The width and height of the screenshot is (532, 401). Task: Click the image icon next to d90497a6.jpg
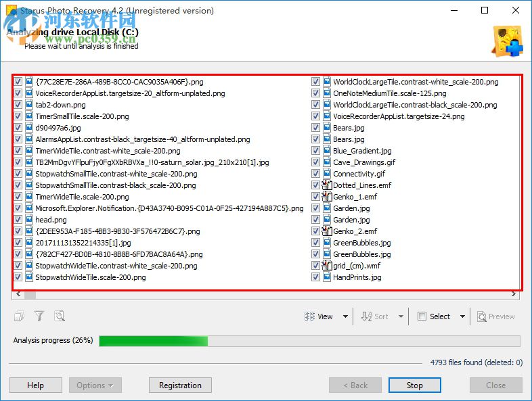click(x=29, y=128)
